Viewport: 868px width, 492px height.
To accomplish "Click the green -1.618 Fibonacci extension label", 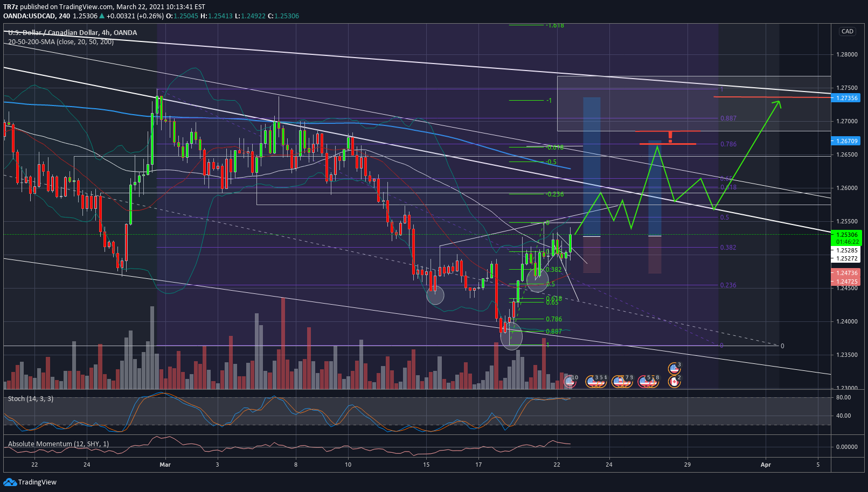I will point(555,25).
